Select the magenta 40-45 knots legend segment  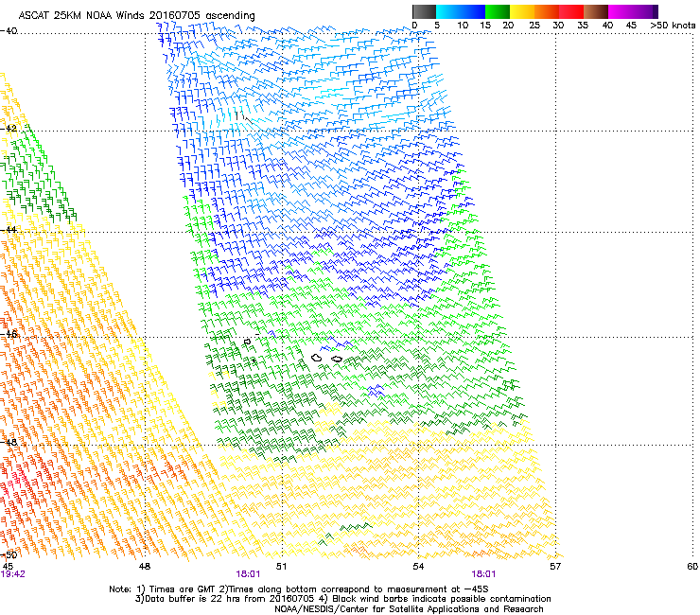coord(621,11)
